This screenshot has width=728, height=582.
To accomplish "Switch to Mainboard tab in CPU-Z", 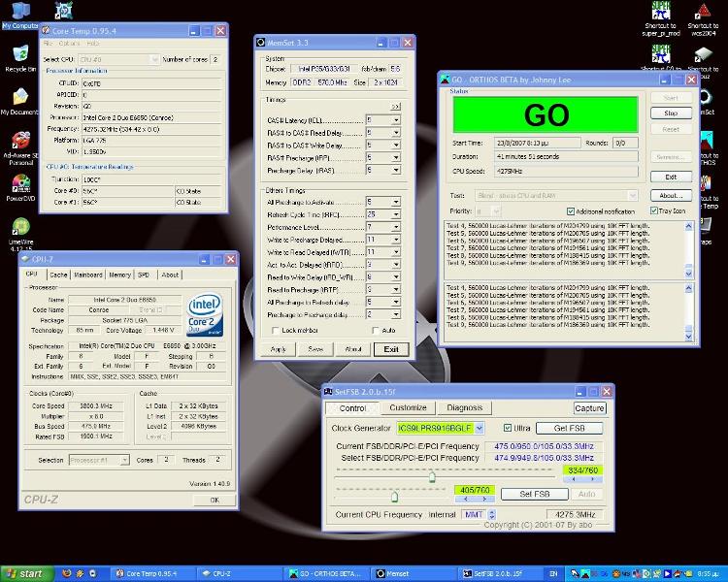I will (x=88, y=275).
